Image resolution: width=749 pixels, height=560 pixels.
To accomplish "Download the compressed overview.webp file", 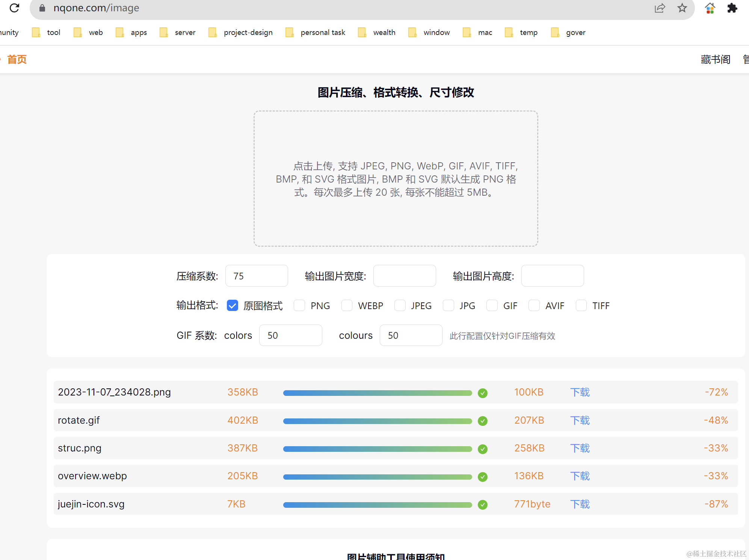I will (580, 476).
